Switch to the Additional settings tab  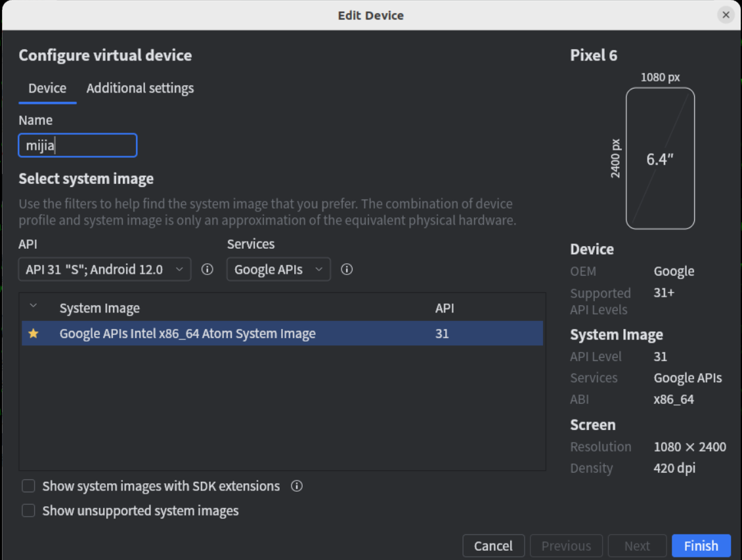(x=140, y=88)
